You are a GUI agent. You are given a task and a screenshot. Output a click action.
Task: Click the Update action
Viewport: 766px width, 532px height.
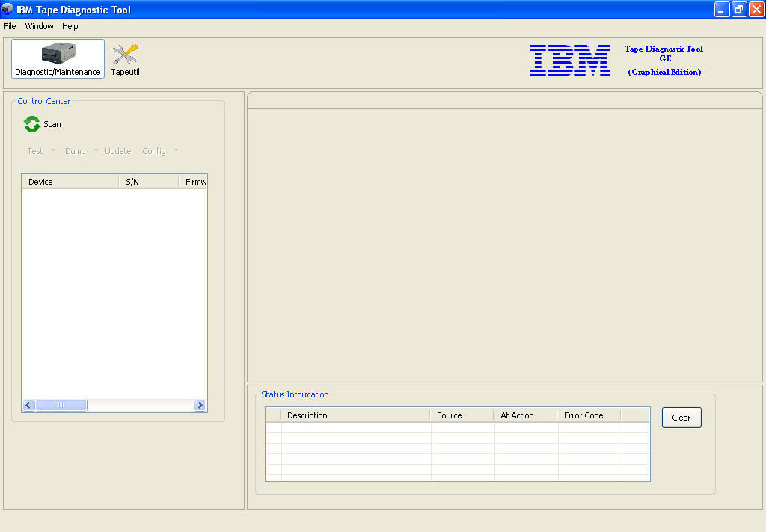tap(117, 151)
